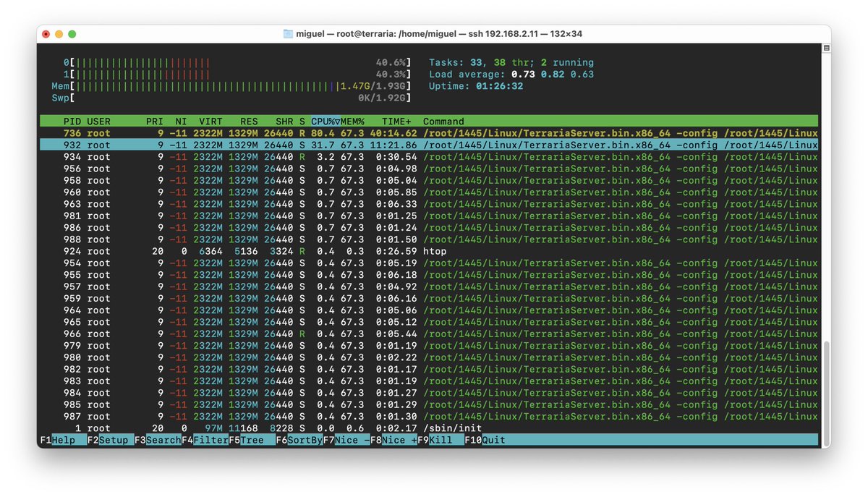Click the TIME+ column header

coord(396,122)
